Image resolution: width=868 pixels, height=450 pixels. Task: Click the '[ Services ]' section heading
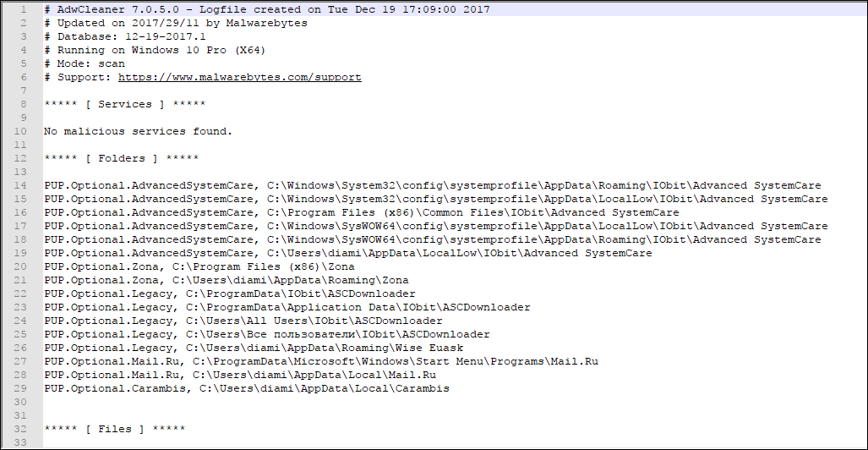tap(124, 104)
